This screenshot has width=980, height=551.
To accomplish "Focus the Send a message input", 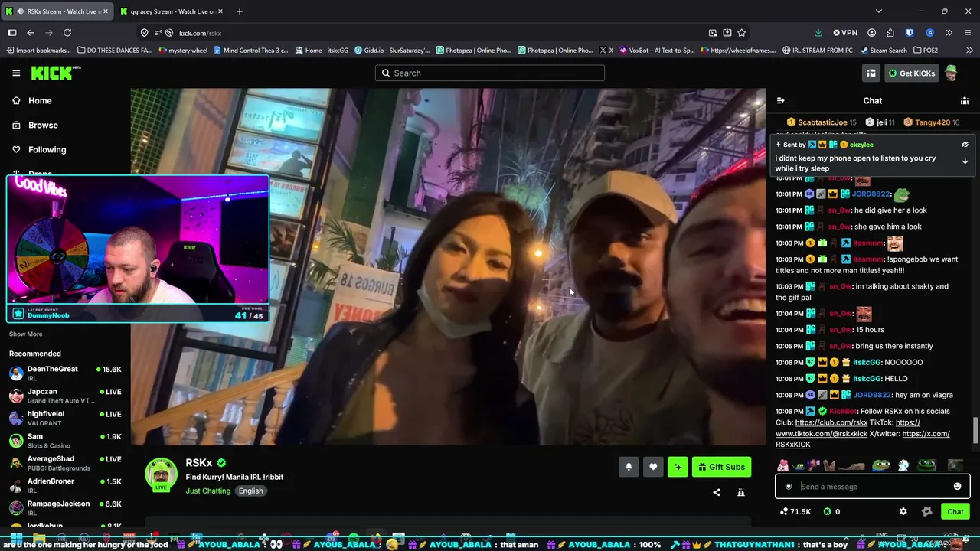I will (x=873, y=487).
